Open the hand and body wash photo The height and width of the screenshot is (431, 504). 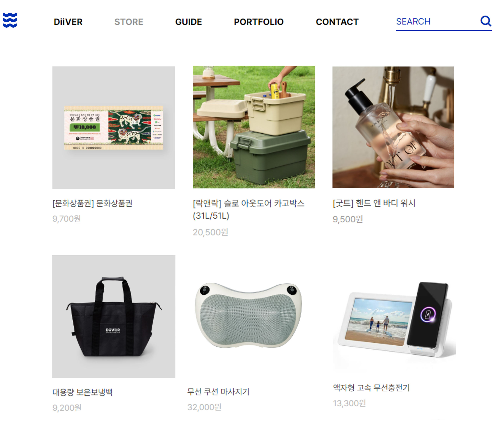click(393, 127)
